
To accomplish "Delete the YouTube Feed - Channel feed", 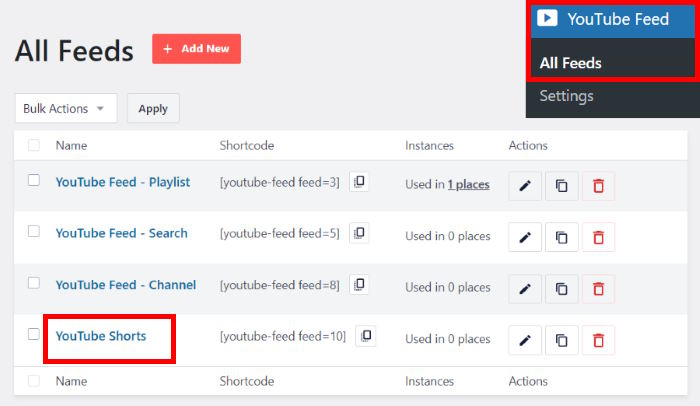I will pyautogui.click(x=598, y=289).
